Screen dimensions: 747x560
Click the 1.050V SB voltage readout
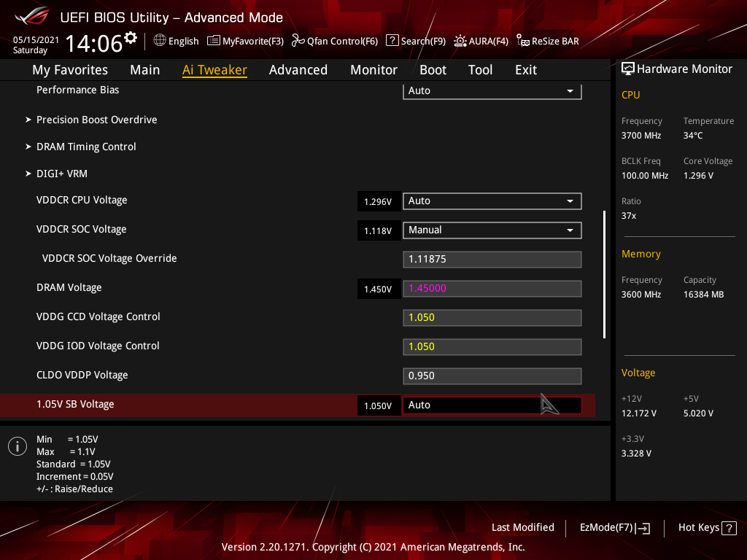pyautogui.click(x=379, y=405)
